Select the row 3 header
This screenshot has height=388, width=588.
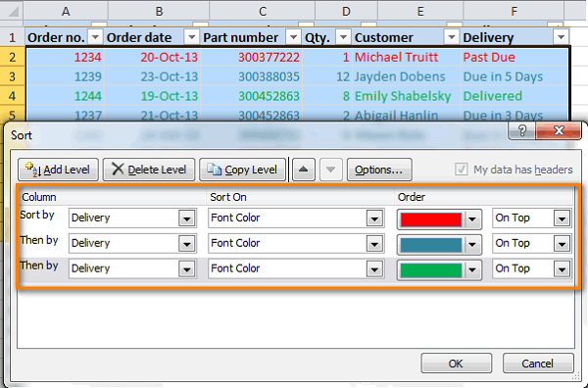click(x=13, y=76)
